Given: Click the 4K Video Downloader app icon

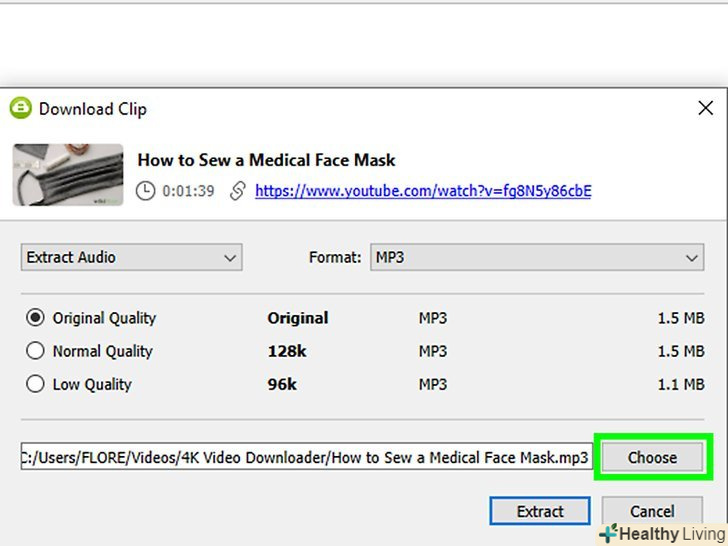Looking at the screenshot, I should 20,108.
